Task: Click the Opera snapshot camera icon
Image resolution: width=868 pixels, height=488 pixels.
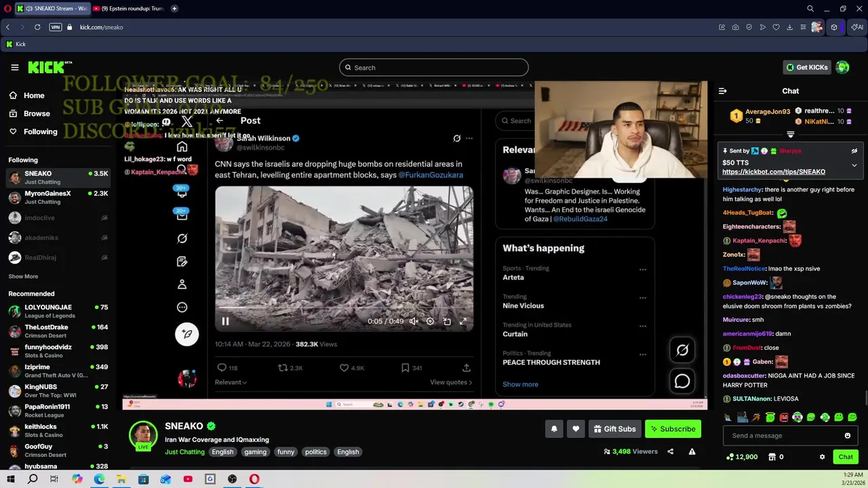Action: click(x=735, y=27)
